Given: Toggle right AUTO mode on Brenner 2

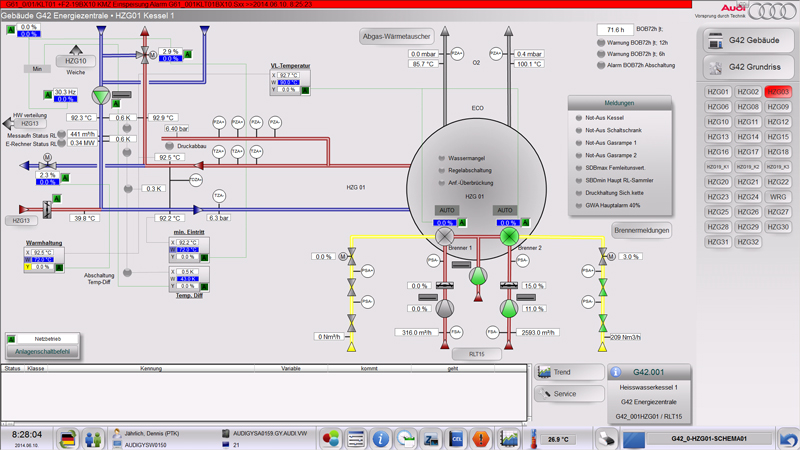Looking at the screenshot, I should point(506,211).
